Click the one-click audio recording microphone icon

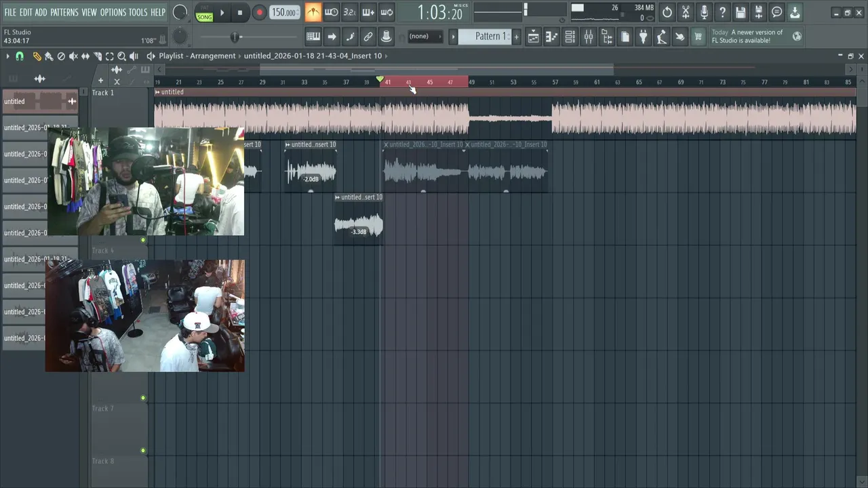coord(704,12)
